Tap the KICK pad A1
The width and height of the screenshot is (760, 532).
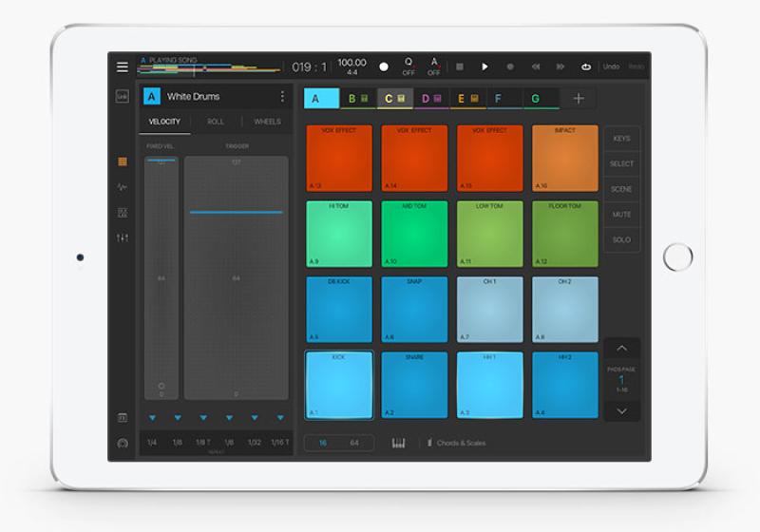(339, 385)
